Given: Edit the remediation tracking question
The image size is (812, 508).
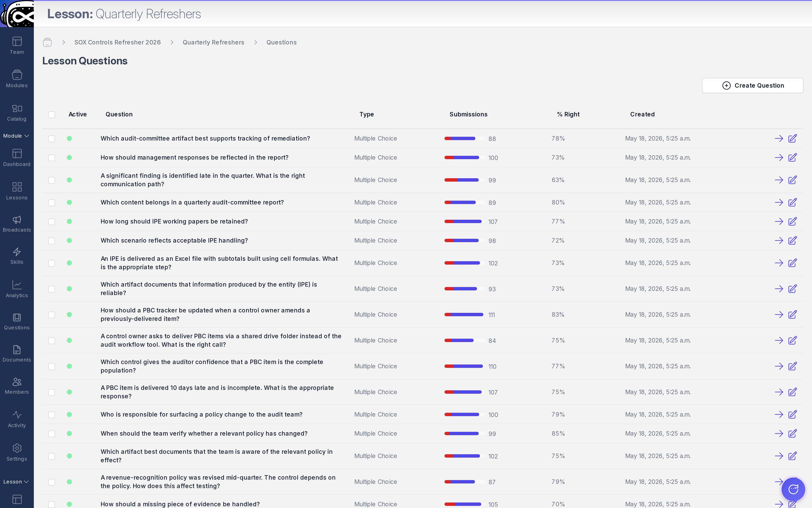Looking at the screenshot, I should [793, 138].
